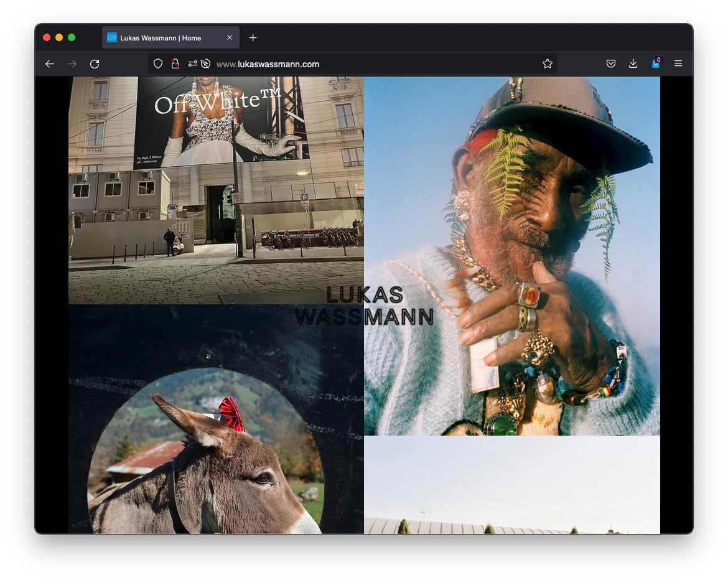Open the downloads panel

click(x=633, y=63)
